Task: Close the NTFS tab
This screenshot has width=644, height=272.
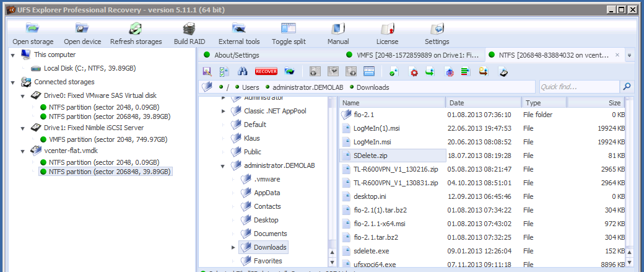Action: coord(617,55)
